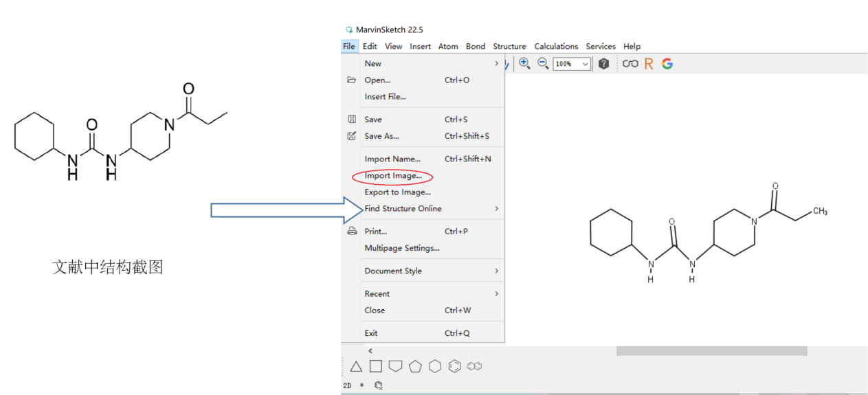The width and height of the screenshot is (868, 395).
Task: Expand the Find Structure Online submenu arrow
Action: [496, 208]
